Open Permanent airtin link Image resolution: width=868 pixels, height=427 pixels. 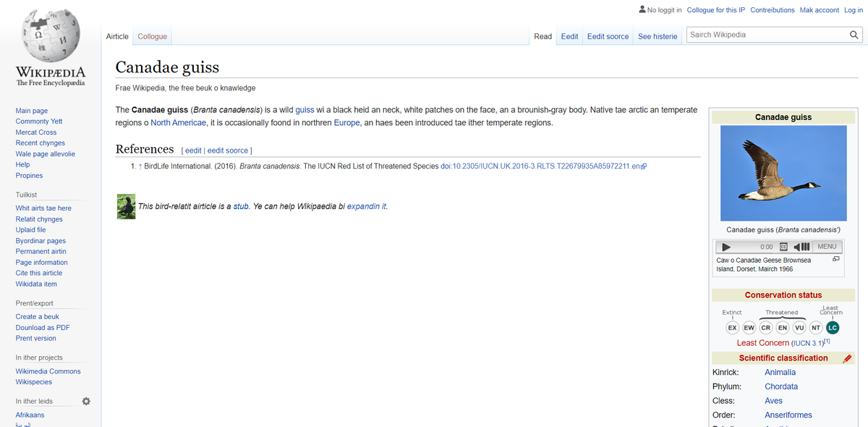click(x=41, y=252)
